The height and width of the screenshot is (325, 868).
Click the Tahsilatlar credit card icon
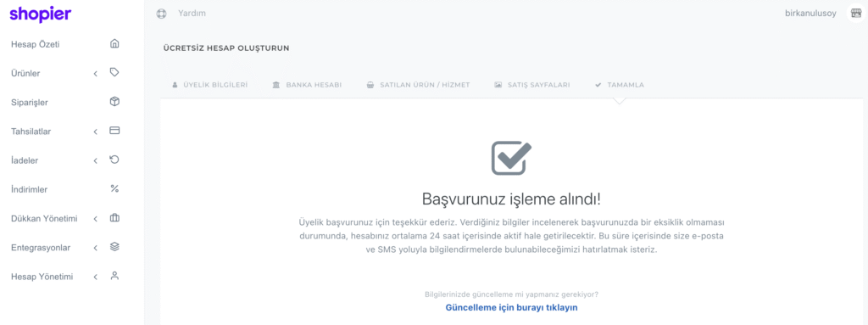tap(114, 131)
